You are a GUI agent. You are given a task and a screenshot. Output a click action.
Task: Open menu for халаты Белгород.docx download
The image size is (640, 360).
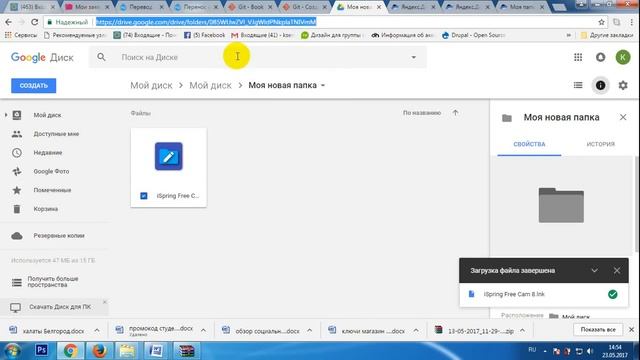click(97, 330)
